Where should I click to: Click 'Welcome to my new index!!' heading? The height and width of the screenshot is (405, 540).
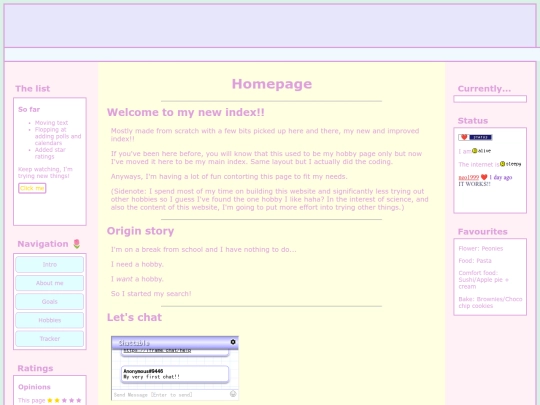[x=186, y=112]
